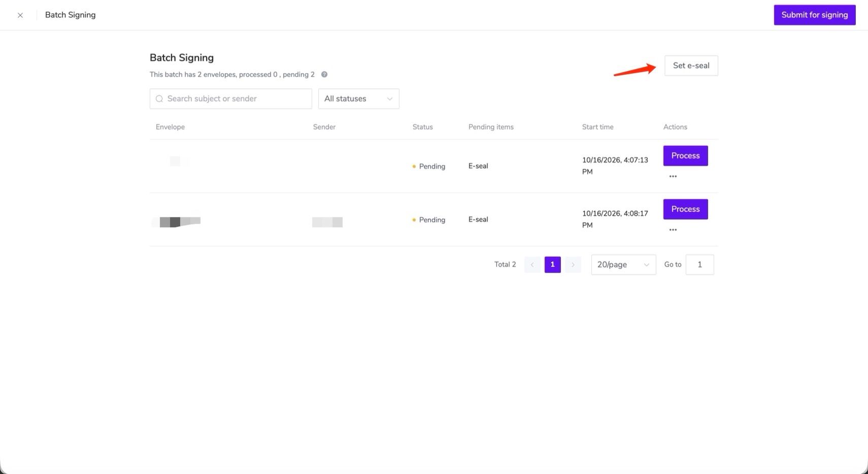Viewport: 868px width, 474px height.
Task: Process the 4:08:17 PM envelope
Action: (x=686, y=209)
